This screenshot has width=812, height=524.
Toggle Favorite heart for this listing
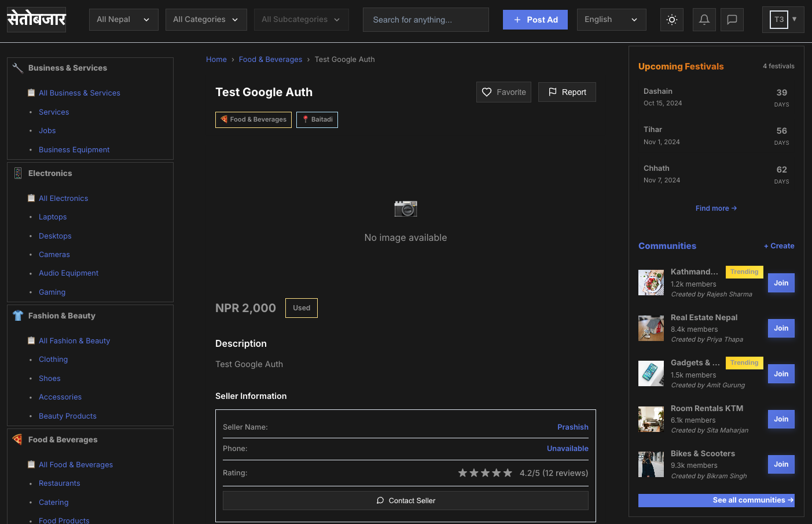(x=504, y=92)
